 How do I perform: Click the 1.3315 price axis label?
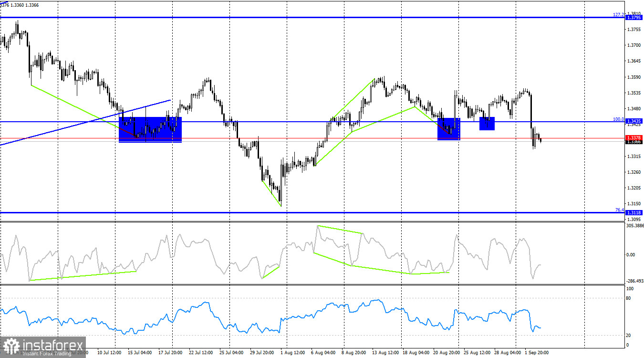tap(634, 157)
